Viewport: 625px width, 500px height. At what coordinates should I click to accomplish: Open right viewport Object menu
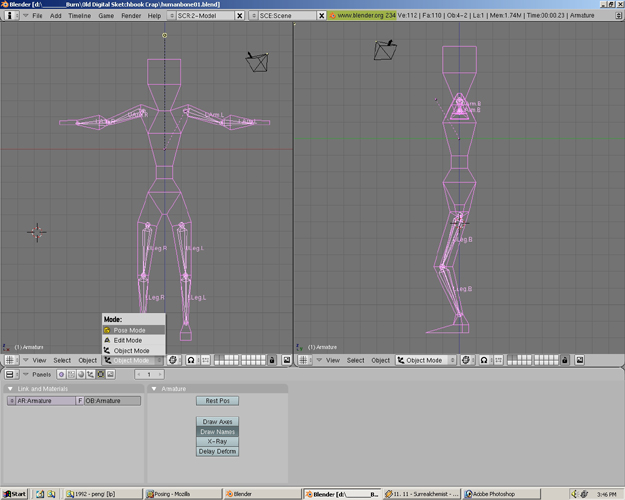click(381, 360)
